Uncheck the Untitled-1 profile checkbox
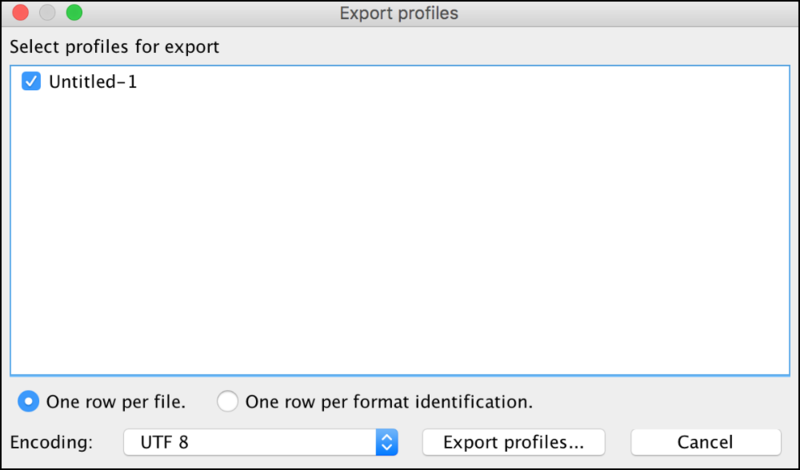Image resolution: width=800 pixels, height=470 pixels. [31, 82]
